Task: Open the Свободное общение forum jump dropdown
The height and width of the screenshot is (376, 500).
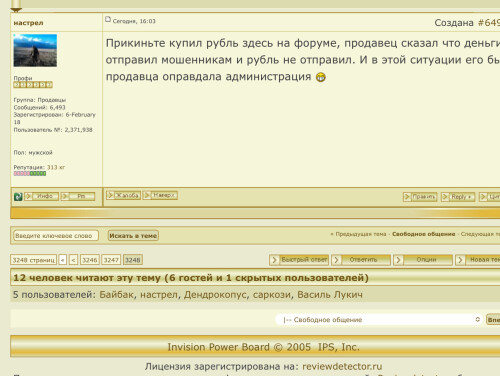Action: [x=379, y=320]
